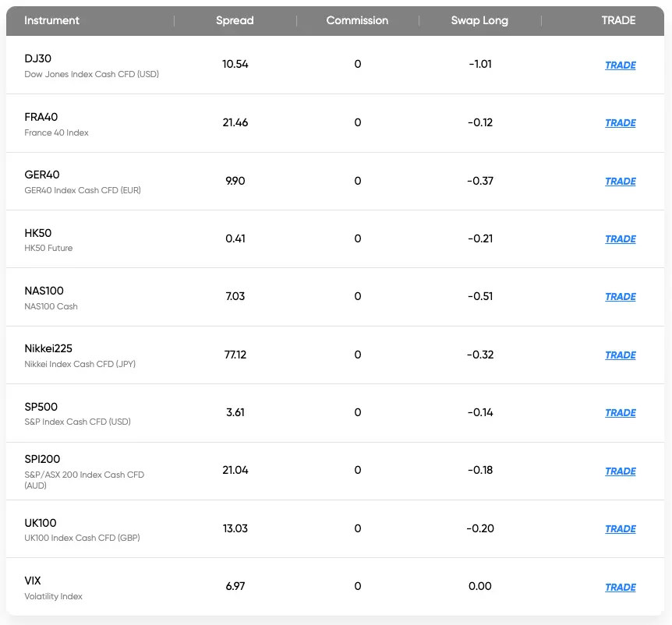Click the Swap Long column header
This screenshot has width=672, height=625.
479,21
